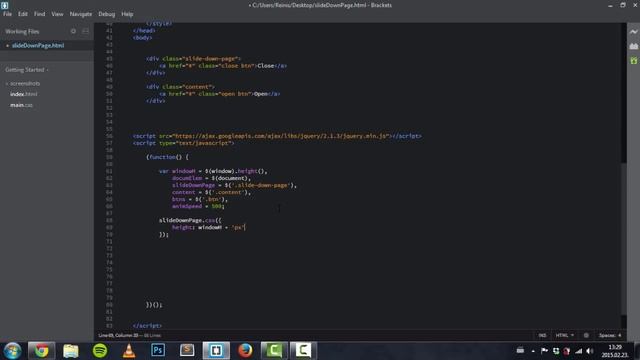
Task: Open Windows Explorer from the taskbar
Action: (x=71, y=351)
